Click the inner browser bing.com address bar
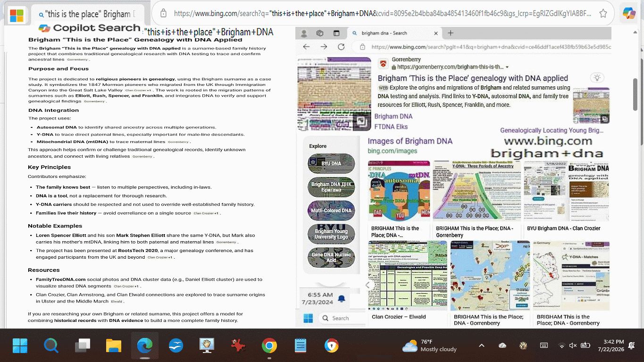644x362 pixels. (x=491, y=47)
